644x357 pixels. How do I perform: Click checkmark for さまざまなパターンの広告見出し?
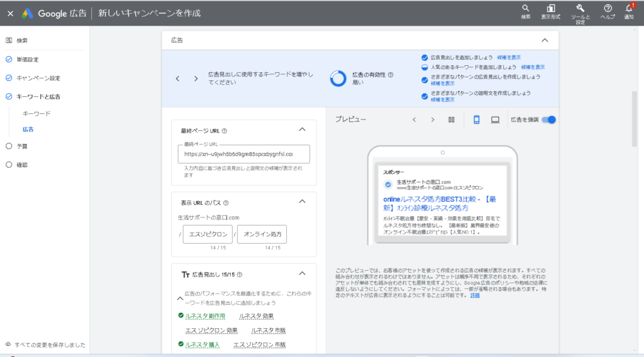click(x=425, y=80)
